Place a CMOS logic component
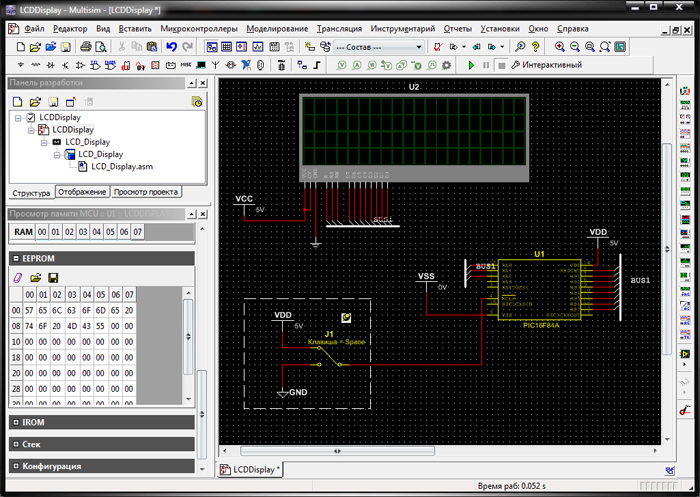This screenshot has width=700, height=497. pos(110,65)
